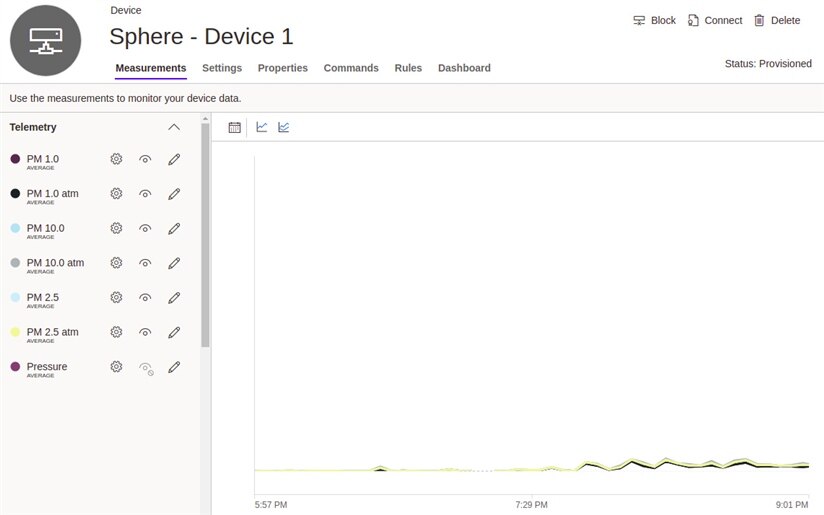
Task: Click the first line chart icon in toolbar
Action: pos(262,127)
